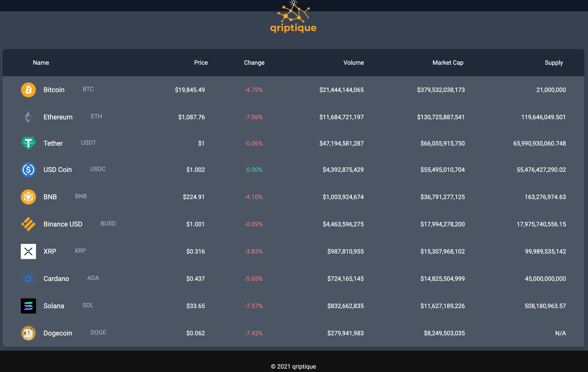The height and width of the screenshot is (372, 588).
Task: Click the DOGE ticker symbol
Action: click(x=98, y=332)
